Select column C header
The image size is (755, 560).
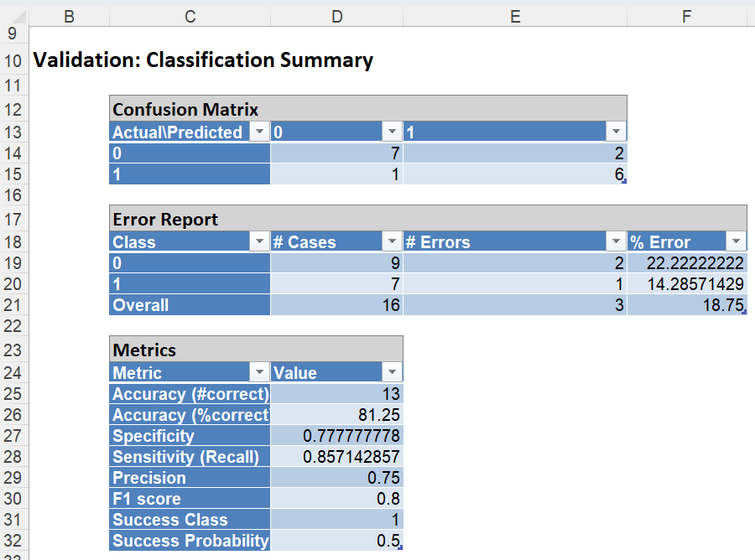pos(190,15)
